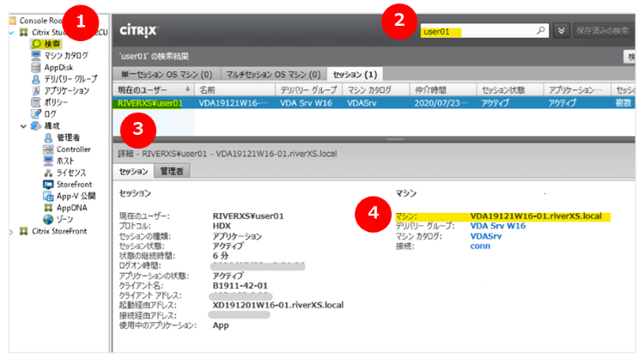Click the Citrix logo in header
Screen dimensions: 644x359
[x=138, y=30]
